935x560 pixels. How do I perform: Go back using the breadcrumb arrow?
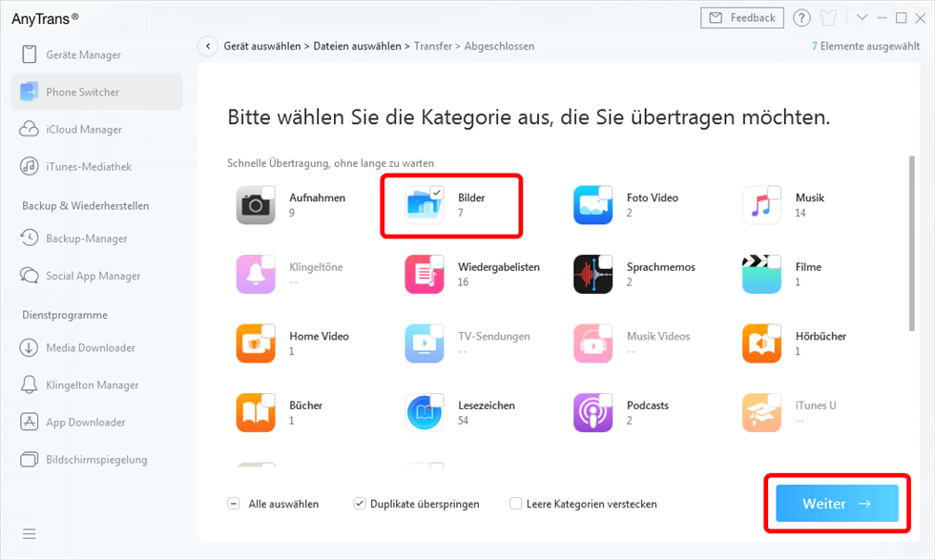pyautogui.click(x=208, y=46)
